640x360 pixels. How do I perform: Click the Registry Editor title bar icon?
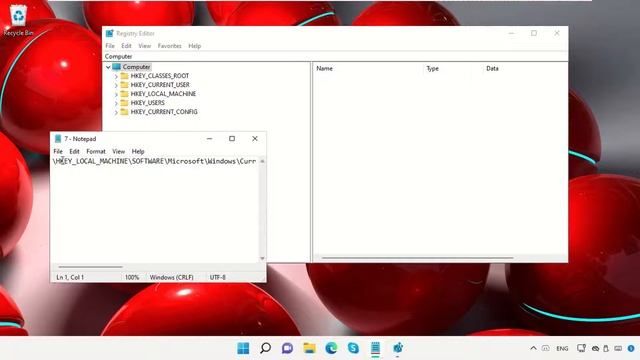tap(109, 33)
